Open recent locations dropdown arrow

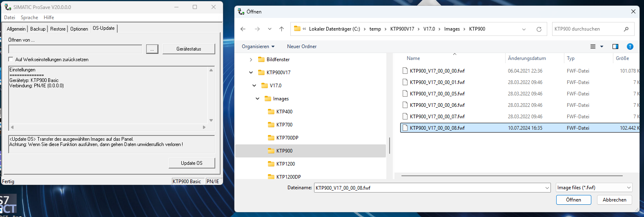[270, 29]
